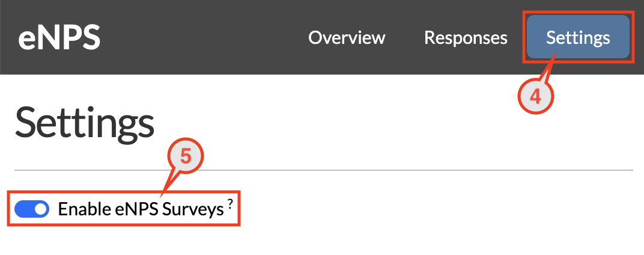Viewport: 644px width, 255px height.
Task: Go to Overview from the top navigation
Action: [347, 38]
